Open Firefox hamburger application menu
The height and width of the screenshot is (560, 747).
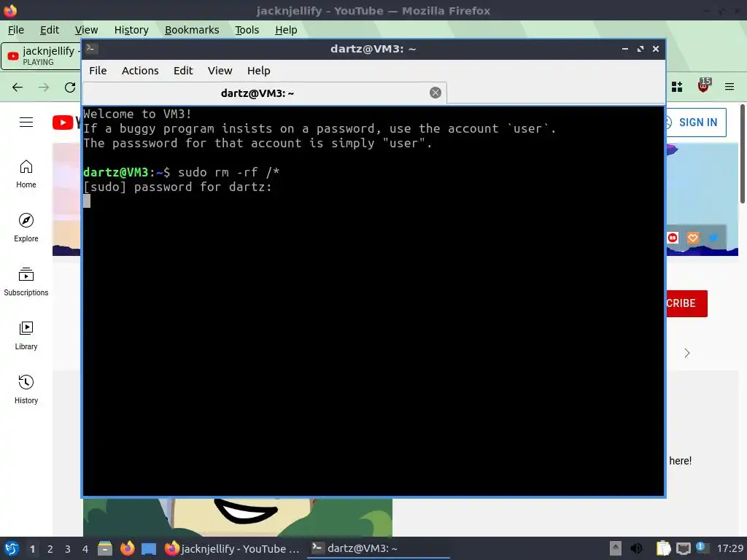pos(729,87)
